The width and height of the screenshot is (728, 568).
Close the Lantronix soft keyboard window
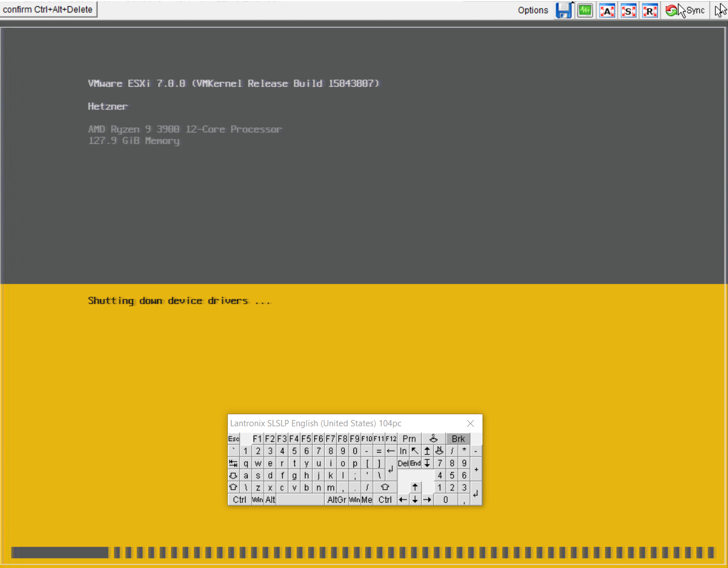pyautogui.click(x=470, y=423)
